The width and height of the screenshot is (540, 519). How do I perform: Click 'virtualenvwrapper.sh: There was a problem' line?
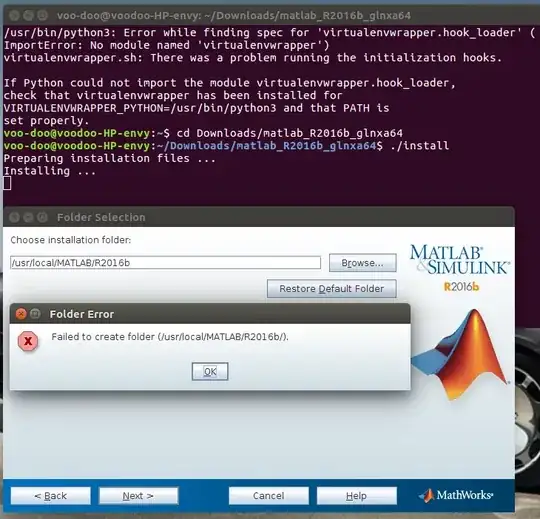pyautogui.click(x=253, y=58)
